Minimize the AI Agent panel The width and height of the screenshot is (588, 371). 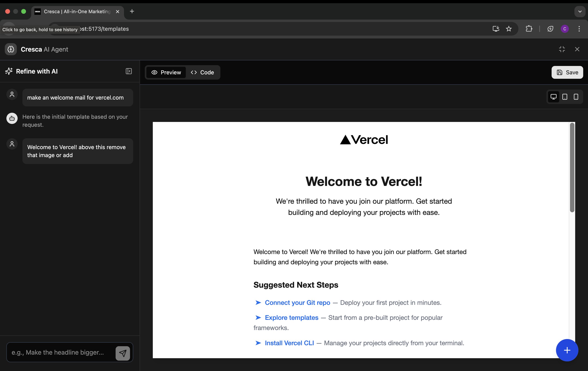pyautogui.click(x=562, y=49)
